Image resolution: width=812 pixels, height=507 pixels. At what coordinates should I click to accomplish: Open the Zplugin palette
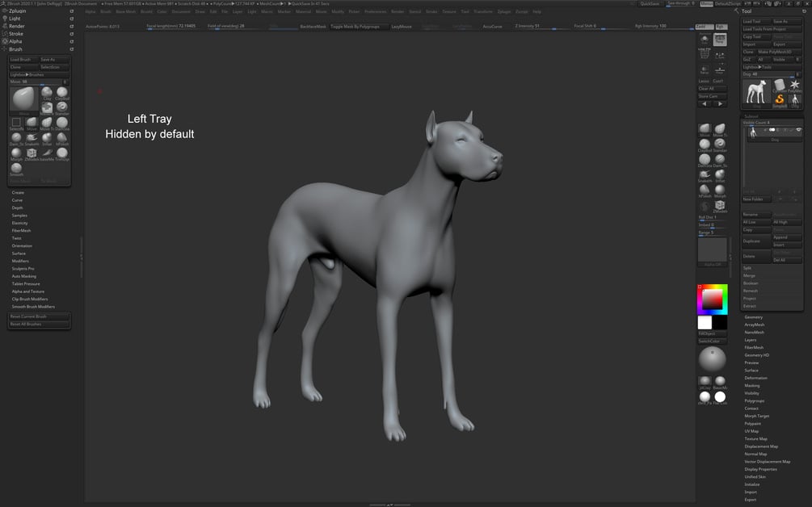17,10
